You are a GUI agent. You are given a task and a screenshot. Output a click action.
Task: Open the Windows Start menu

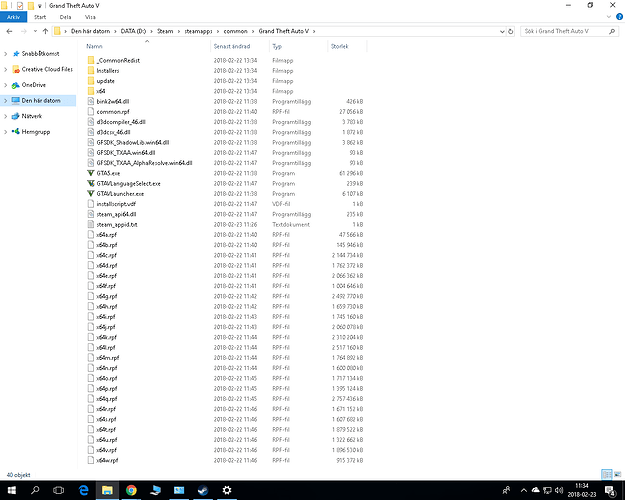click(x=12, y=490)
